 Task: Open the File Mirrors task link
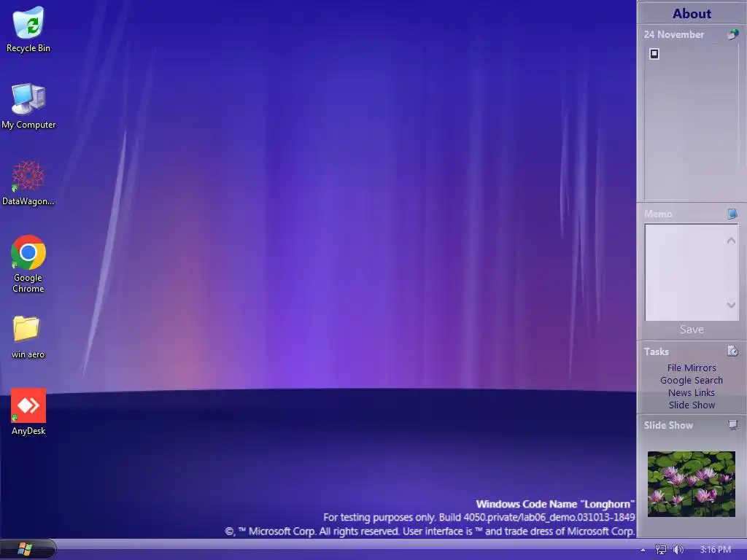click(692, 367)
